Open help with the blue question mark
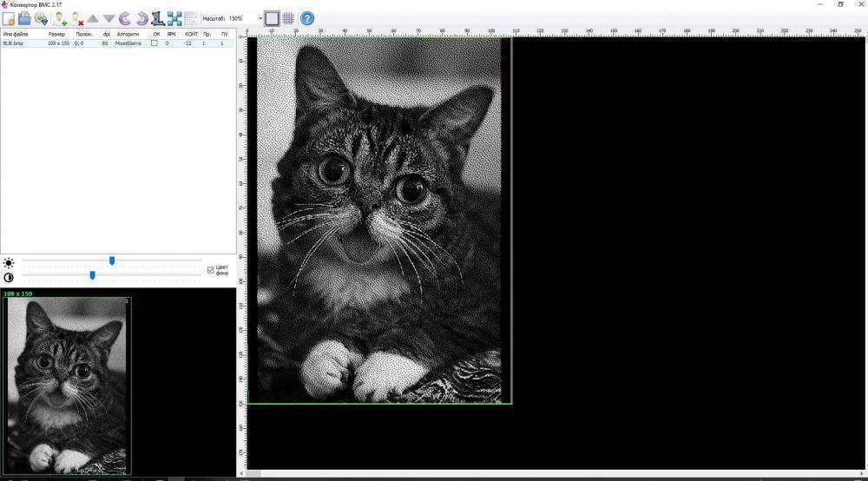The image size is (868, 481). [x=306, y=18]
